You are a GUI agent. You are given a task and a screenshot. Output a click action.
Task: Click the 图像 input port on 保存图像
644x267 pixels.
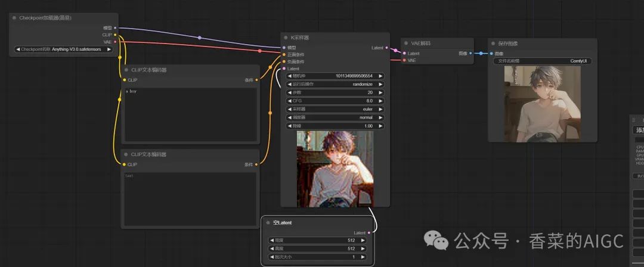click(491, 54)
